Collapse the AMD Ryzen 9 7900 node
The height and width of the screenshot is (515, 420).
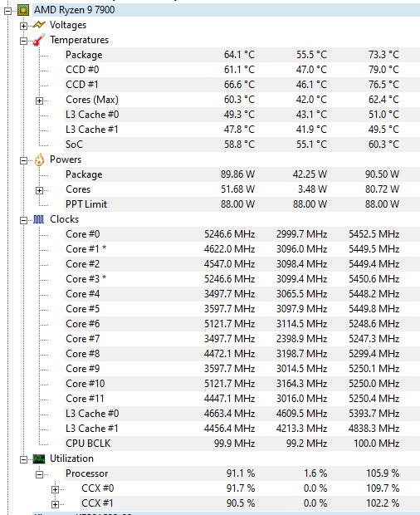point(7,11)
